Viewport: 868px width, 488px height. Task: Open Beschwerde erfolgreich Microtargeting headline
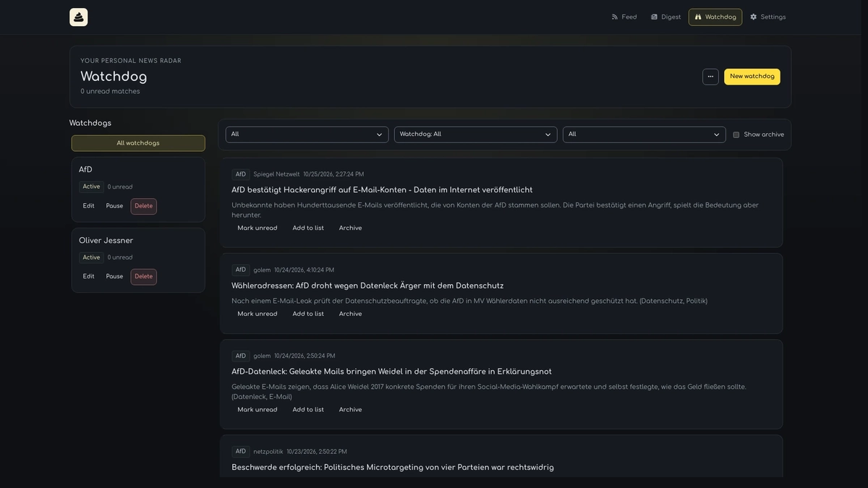(393, 468)
